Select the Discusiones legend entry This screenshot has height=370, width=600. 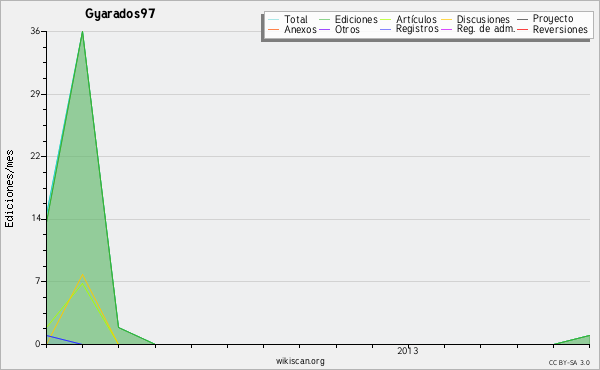(x=476, y=19)
